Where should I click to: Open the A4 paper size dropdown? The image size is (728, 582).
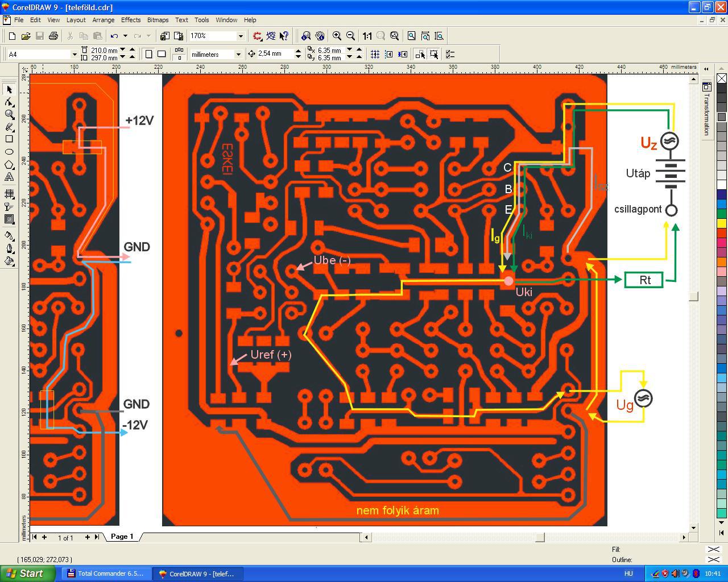(x=74, y=54)
